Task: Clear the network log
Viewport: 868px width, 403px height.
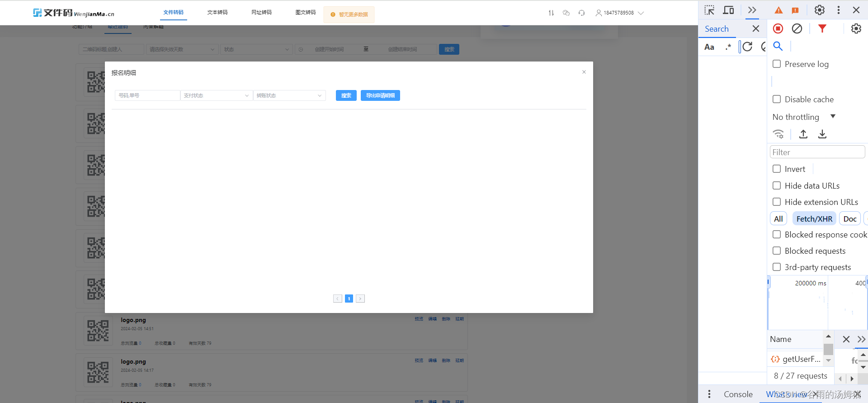Action: (x=797, y=28)
